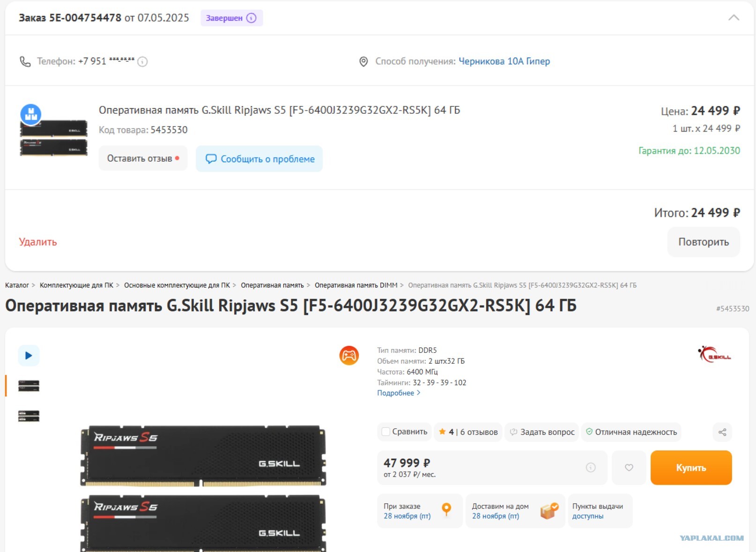756x552 pixels.
Task: Click the star icon in the rating badge
Action: coord(442,432)
